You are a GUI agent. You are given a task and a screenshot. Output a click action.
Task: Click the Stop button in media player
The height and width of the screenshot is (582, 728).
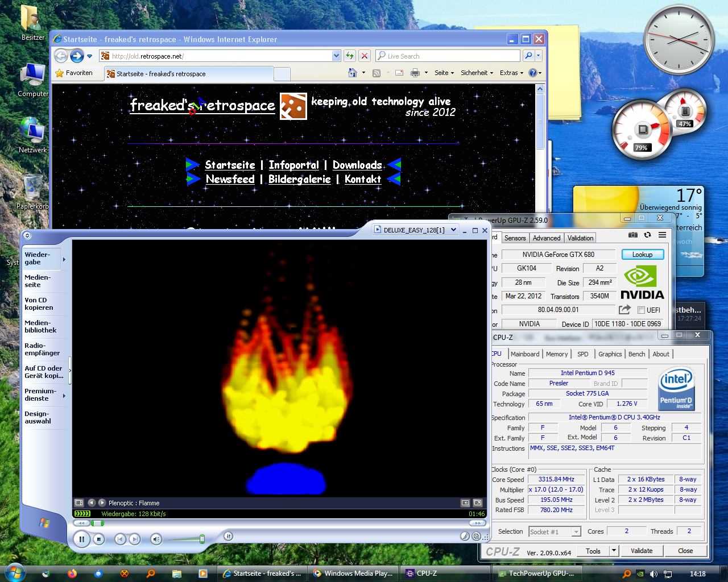point(99,539)
